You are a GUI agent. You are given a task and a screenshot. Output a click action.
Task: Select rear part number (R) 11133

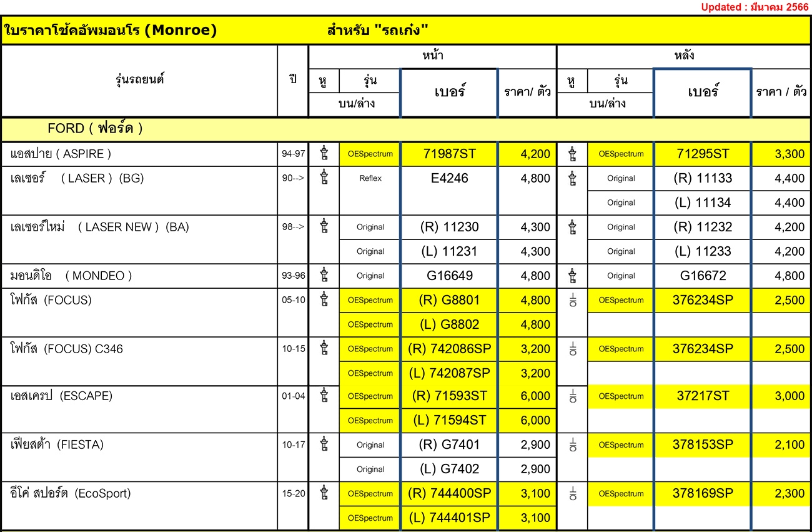(703, 178)
